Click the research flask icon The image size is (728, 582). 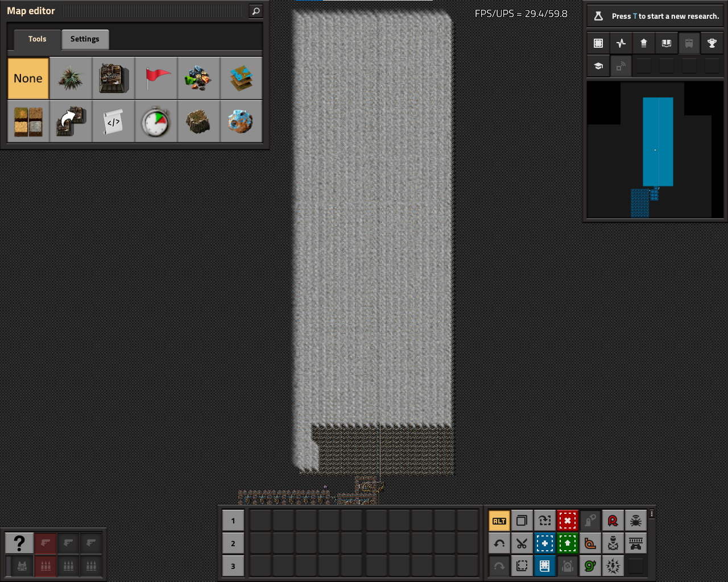[598, 16]
